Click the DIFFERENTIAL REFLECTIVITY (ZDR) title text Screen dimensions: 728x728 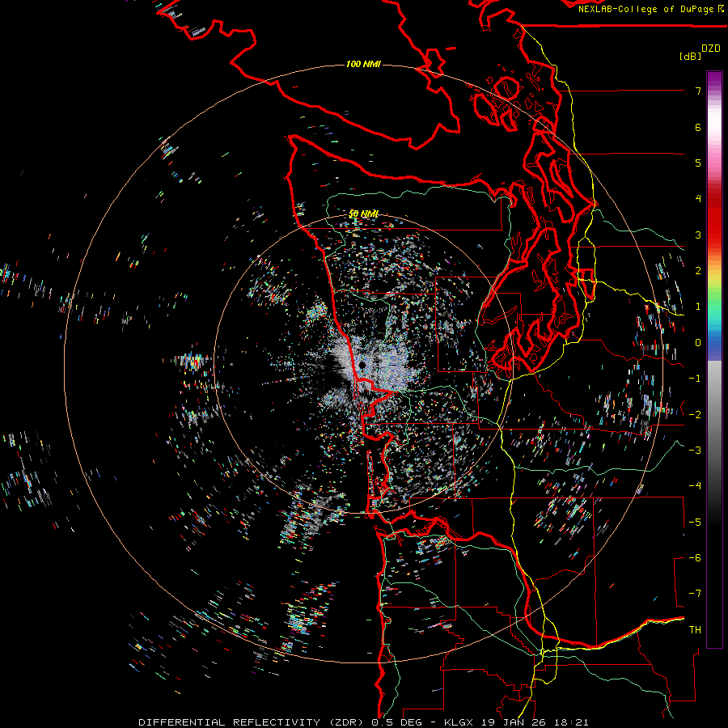click(x=252, y=722)
